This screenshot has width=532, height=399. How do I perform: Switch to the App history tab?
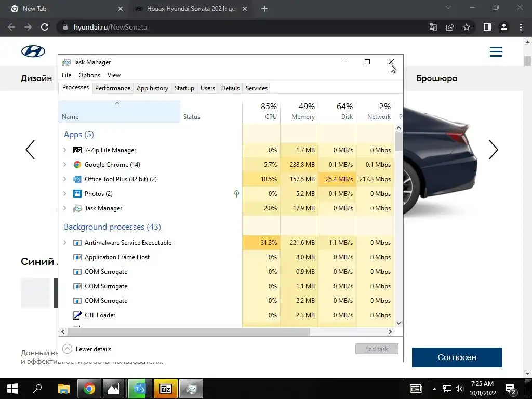click(152, 88)
